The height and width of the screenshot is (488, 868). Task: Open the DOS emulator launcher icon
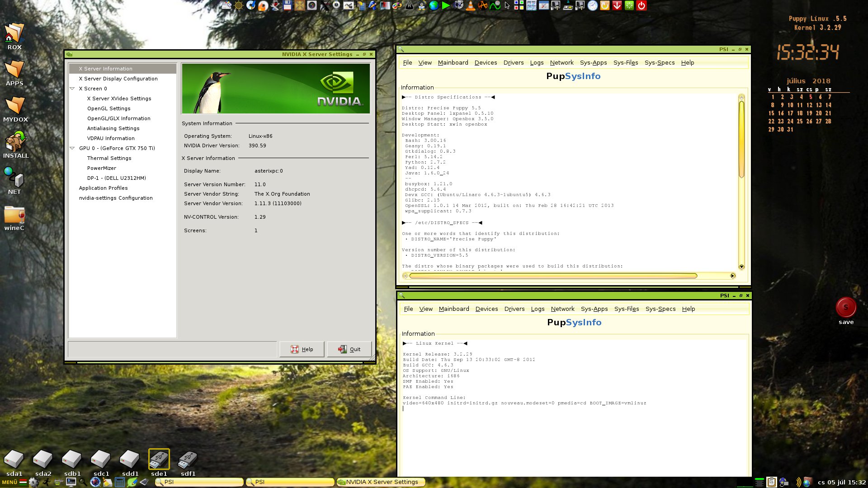(299, 5)
